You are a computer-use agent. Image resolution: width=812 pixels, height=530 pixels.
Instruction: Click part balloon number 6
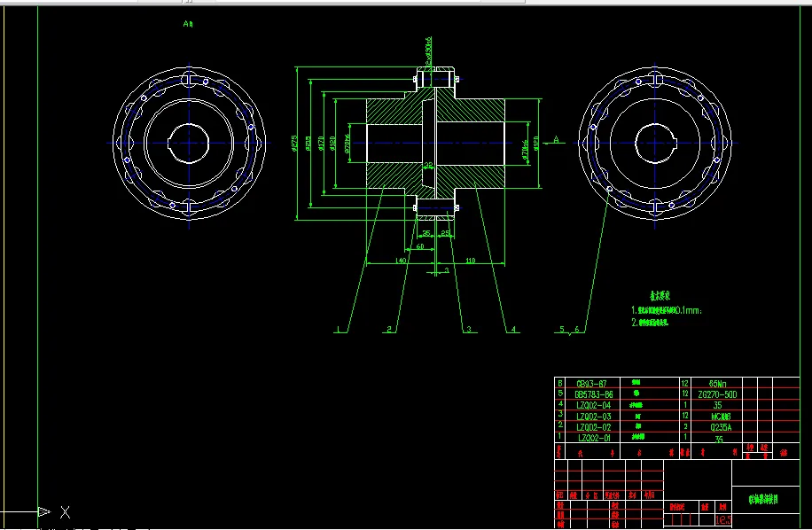pyautogui.click(x=577, y=329)
